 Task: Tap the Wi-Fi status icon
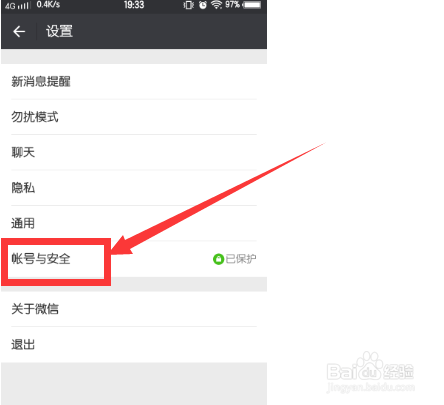[x=216, y=5]
